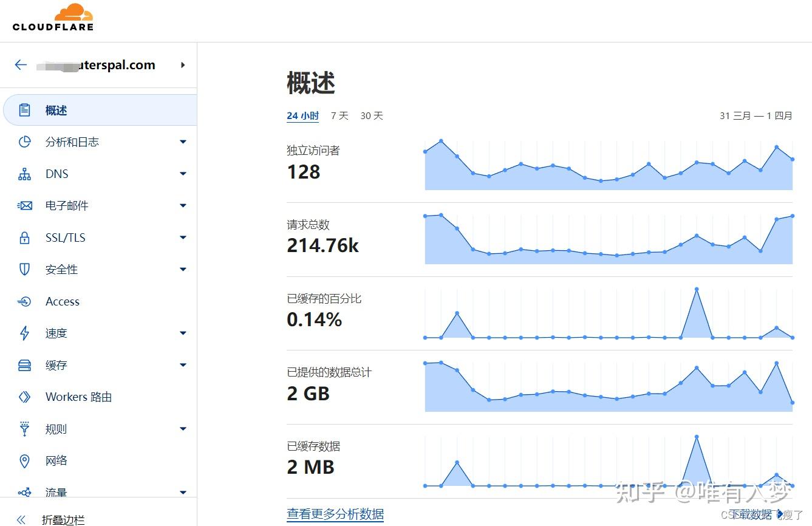Viewport: 812px width, 526px height.
Task: Select the 速度 lightning bolt icon
Action: [24, 333]
